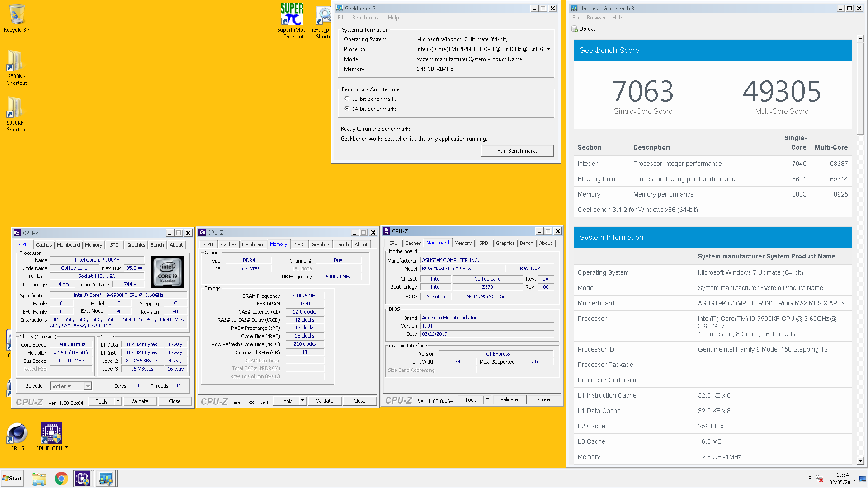Viewport: 868px width, 488px height.
Task: Click the Core Voltage 1.744 V value
Action: click(127, 285)
